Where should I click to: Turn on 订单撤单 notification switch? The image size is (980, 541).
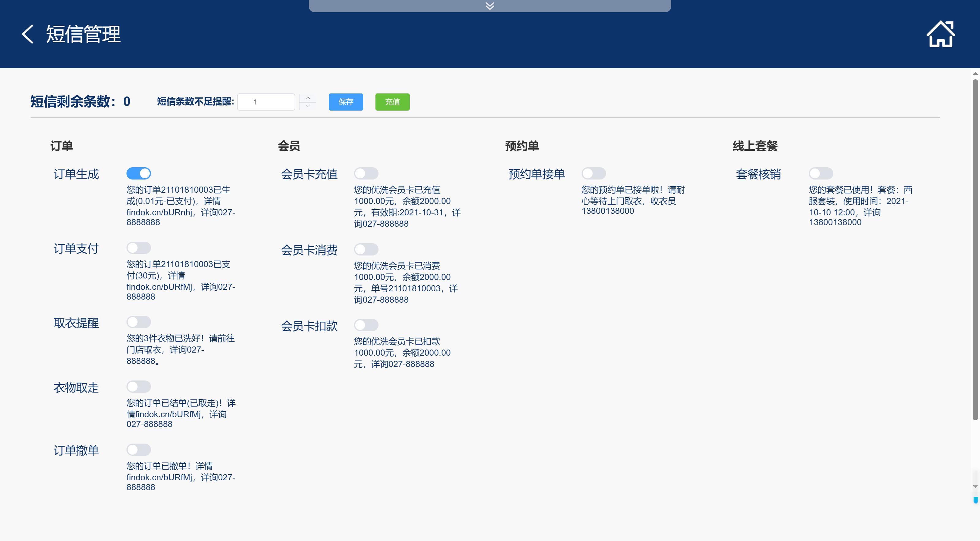point(138,450)
